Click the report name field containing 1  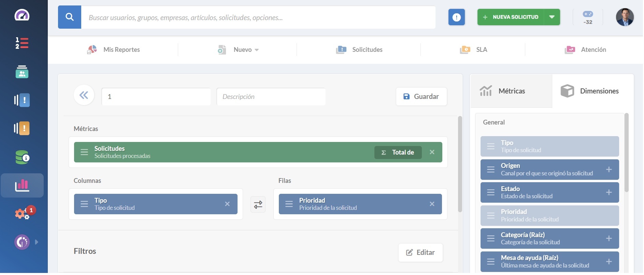point(156,97)
